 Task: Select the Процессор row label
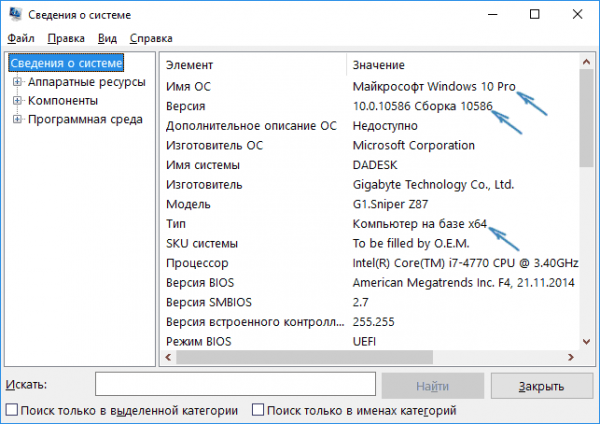click(197, 263)
